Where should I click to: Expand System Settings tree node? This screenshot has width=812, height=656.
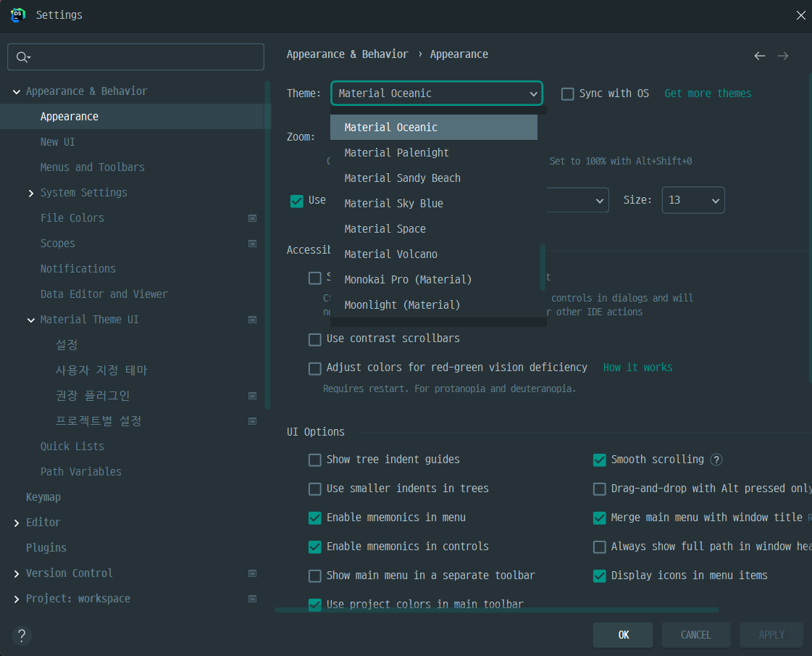pos(31,194)
